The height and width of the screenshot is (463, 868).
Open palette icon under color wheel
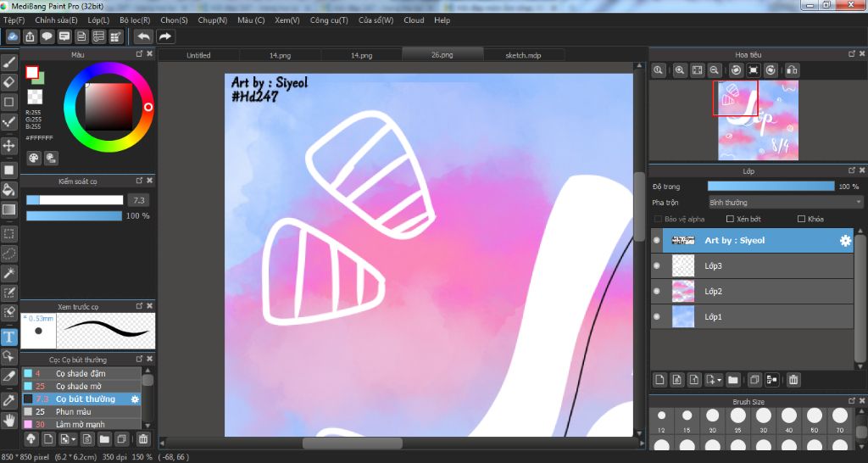click(34, 159)
